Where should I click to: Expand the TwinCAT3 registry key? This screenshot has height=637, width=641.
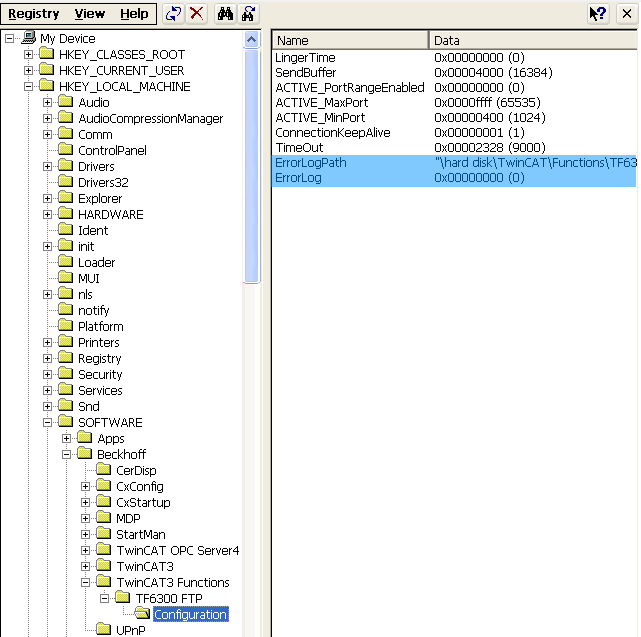[x=86, y=566]
